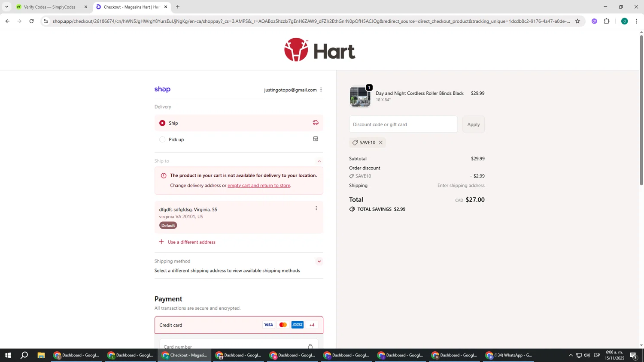Select the Ship delivery radio button

click(x=162, y=123)
